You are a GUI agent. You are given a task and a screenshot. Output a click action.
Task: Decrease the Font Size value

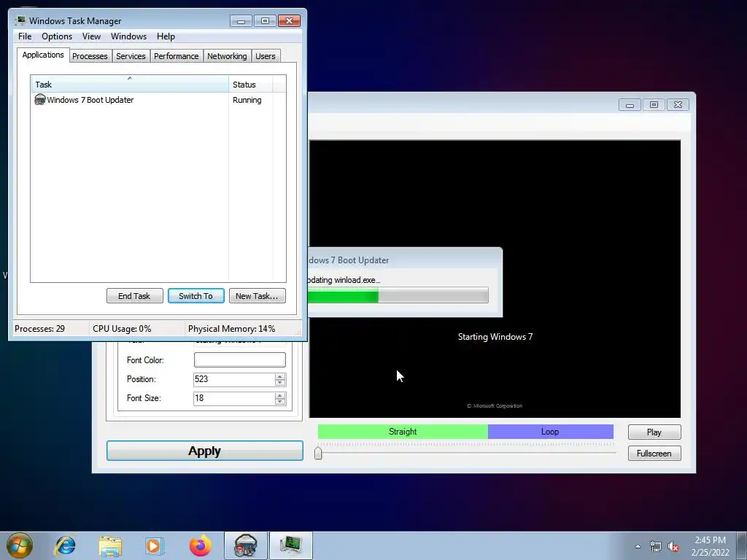point(280,402)
